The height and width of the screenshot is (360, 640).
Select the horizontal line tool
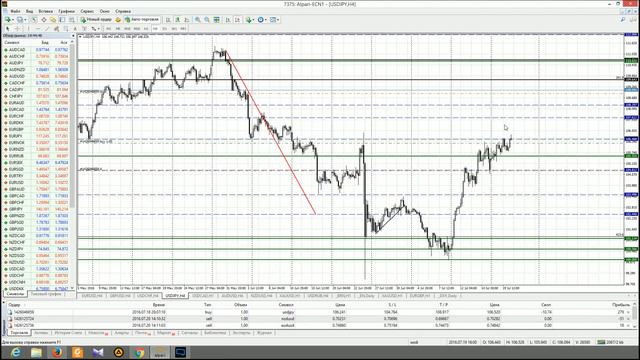tap(38, 29)
